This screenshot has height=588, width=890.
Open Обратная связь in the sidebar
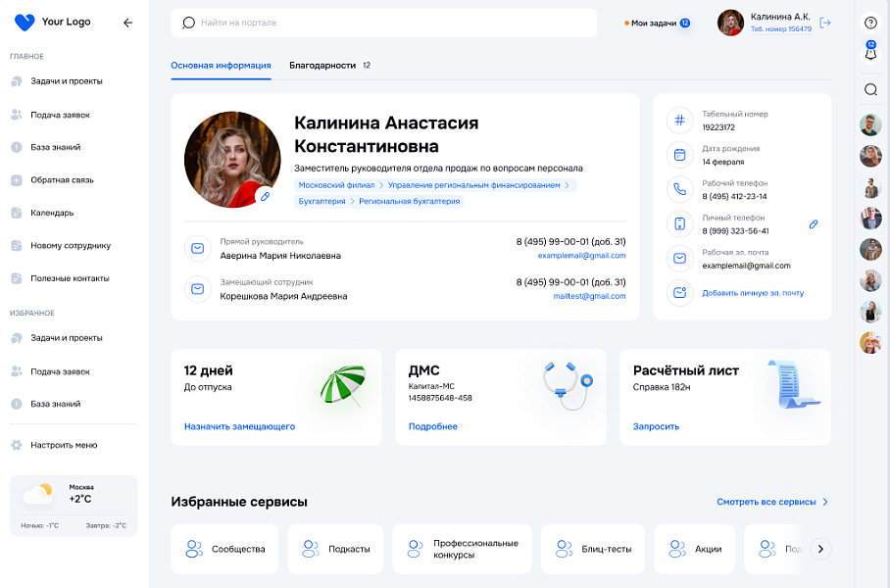(x=16, y=179)
